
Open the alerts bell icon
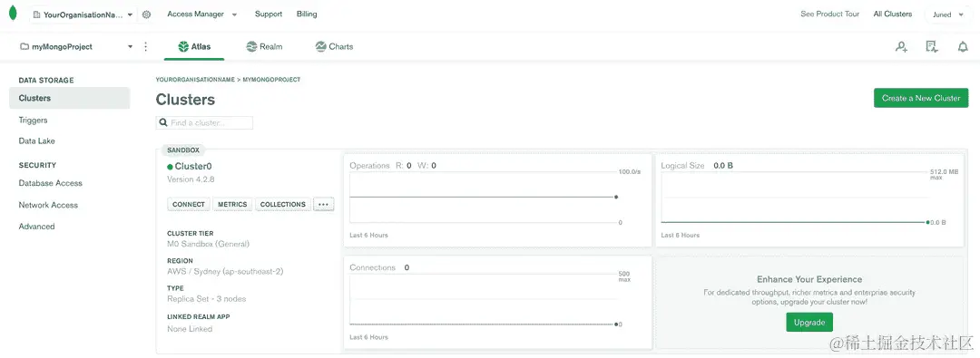click(x=963, y=46)
